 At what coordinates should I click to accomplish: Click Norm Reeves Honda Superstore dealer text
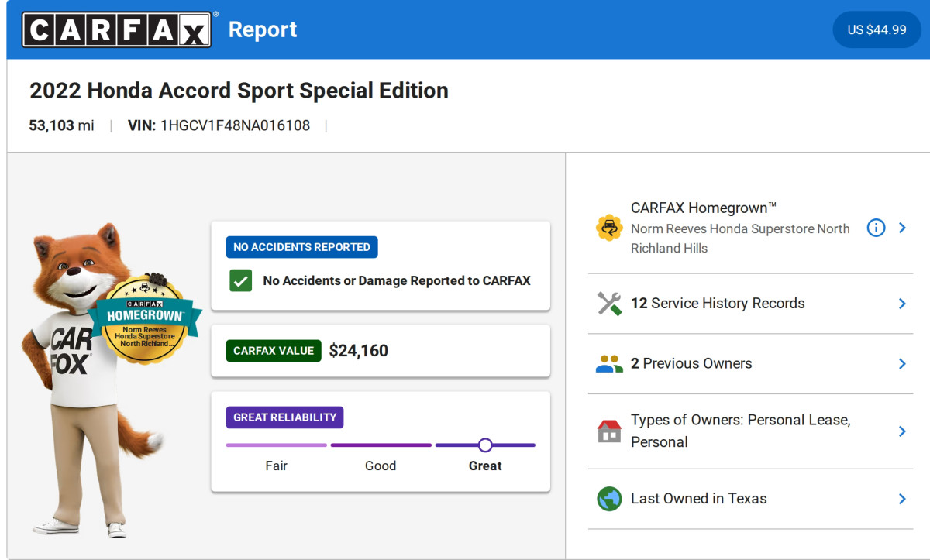740,239
